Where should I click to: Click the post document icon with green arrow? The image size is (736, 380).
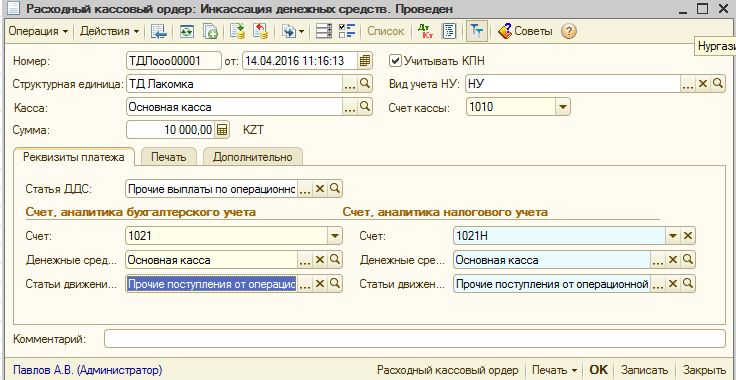pos(238,31)
